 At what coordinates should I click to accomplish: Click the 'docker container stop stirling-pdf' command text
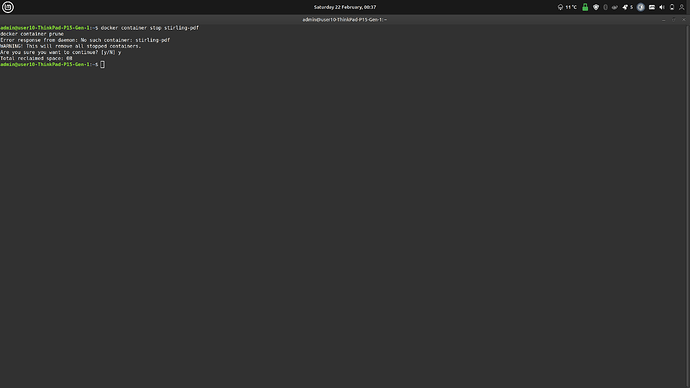point(150,28)
